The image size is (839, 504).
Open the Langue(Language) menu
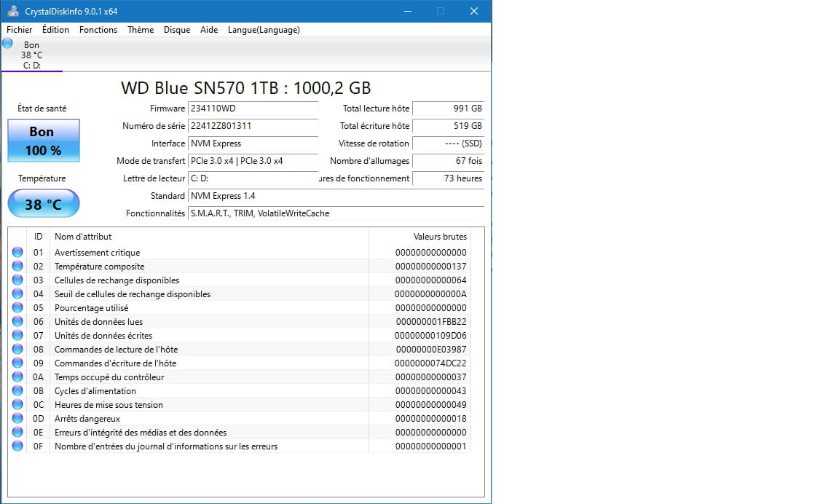point(264,30)
